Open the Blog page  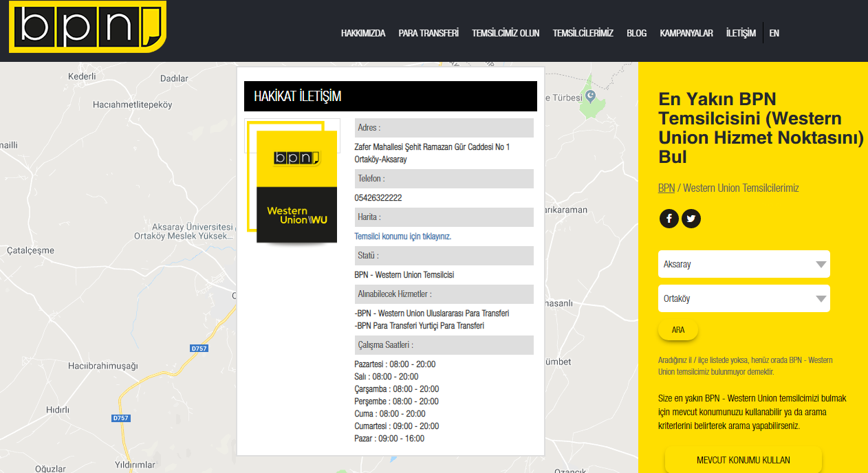click(637, 33)
